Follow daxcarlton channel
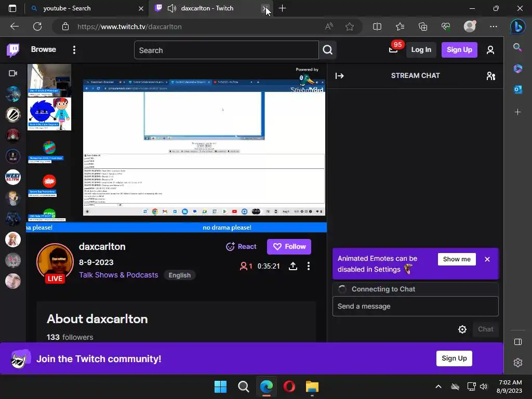 click(x=289, y=247)
